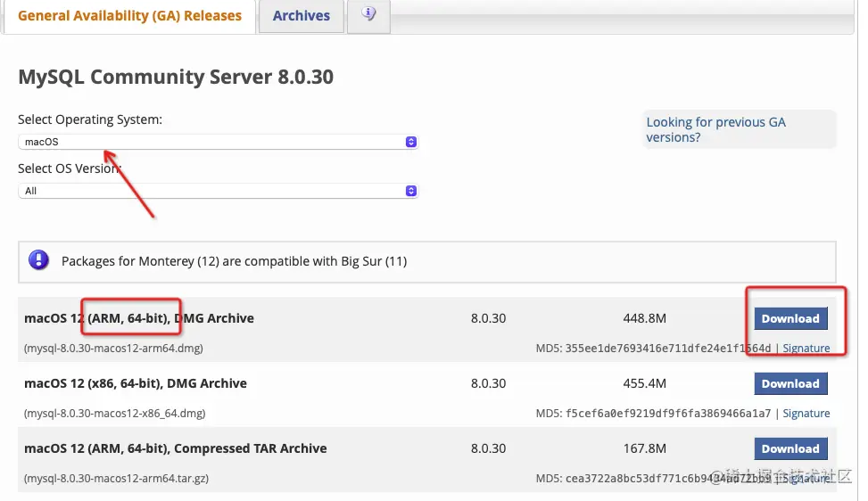The image size is (868, 501).
Task: Open the Select Operating System macOS dropdown
Action: [x=218, y=142]
